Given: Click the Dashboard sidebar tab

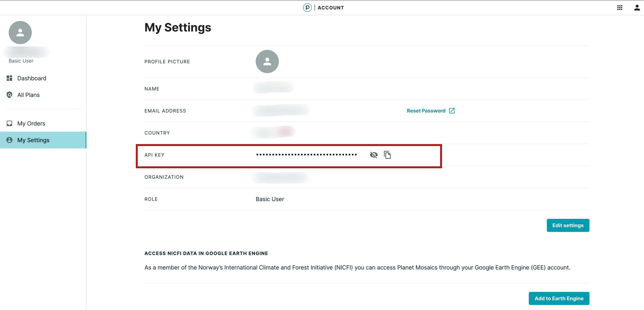Looking at the screenshot, I should click(31, 78).
